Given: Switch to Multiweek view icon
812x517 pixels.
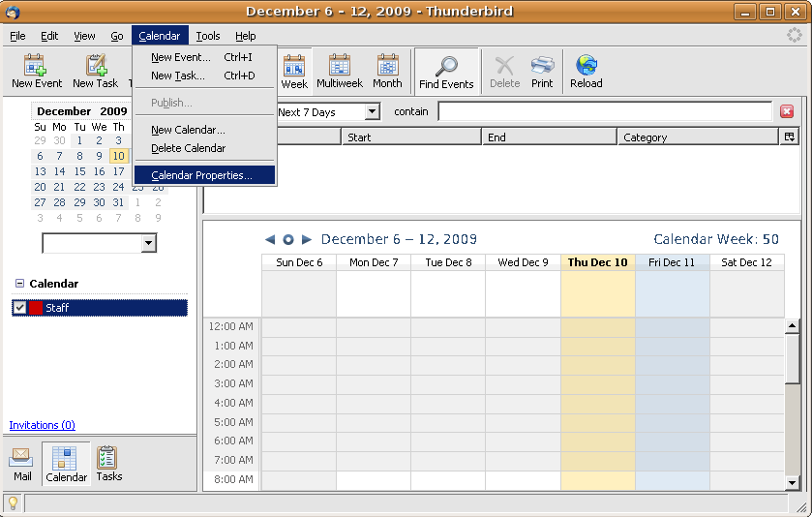Looking at the screenshot, I should click(340, 66).
